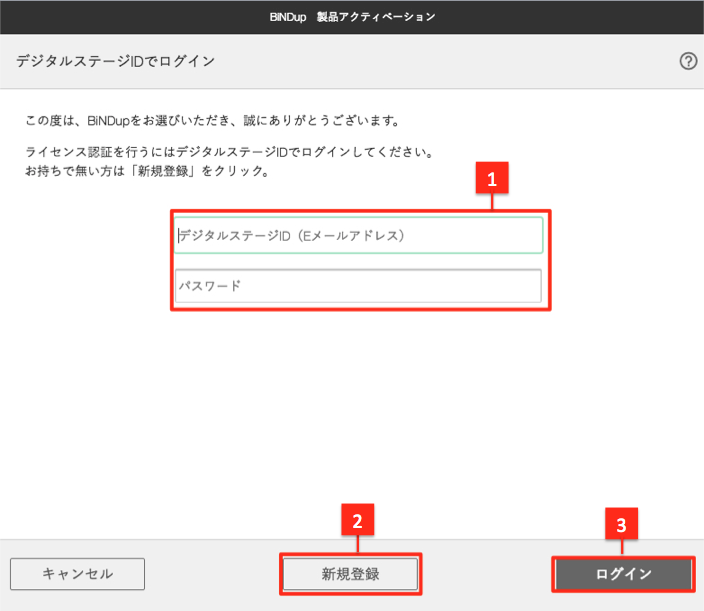The image size is (704, 611).
Task: Click the キャンセル button
Action: pyautogui.click(x=78, y=574)
